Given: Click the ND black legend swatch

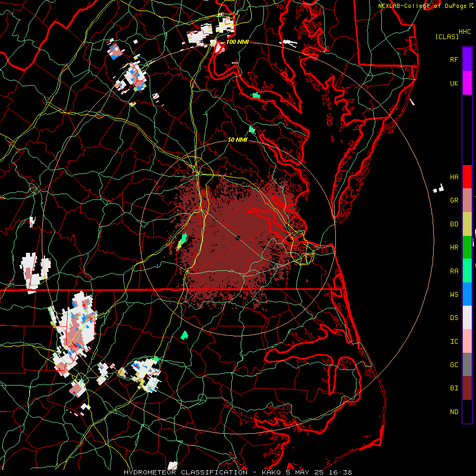Looking at the screenshot, I should [467, 411].
